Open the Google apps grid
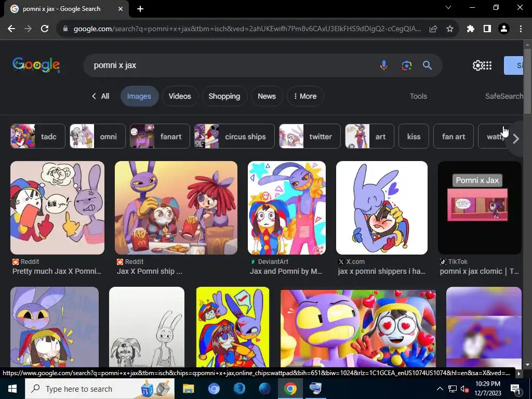This screenshot has width=532, height=399. tap(487, 65)
